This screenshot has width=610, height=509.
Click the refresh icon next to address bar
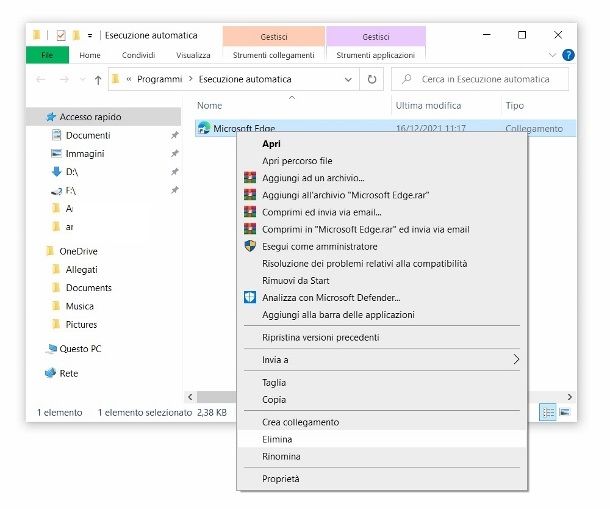click(372, 79)
